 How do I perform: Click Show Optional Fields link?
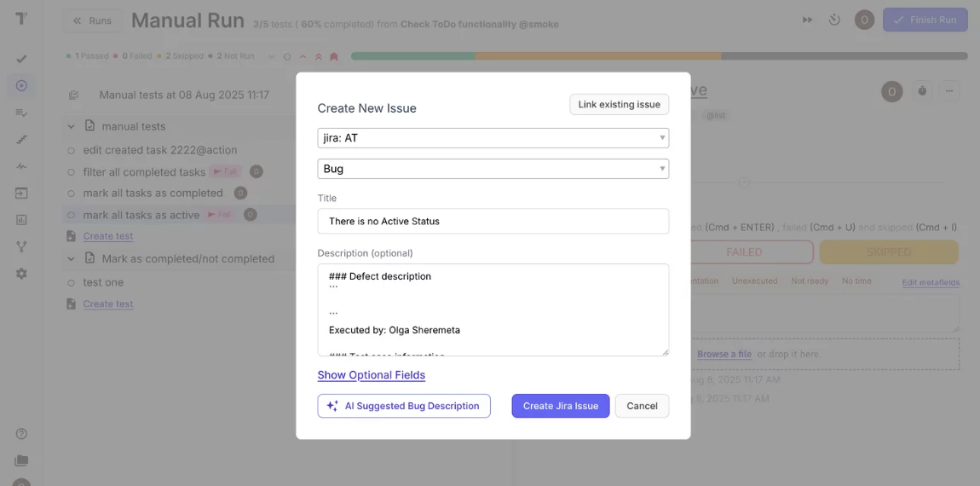(372, 374)
